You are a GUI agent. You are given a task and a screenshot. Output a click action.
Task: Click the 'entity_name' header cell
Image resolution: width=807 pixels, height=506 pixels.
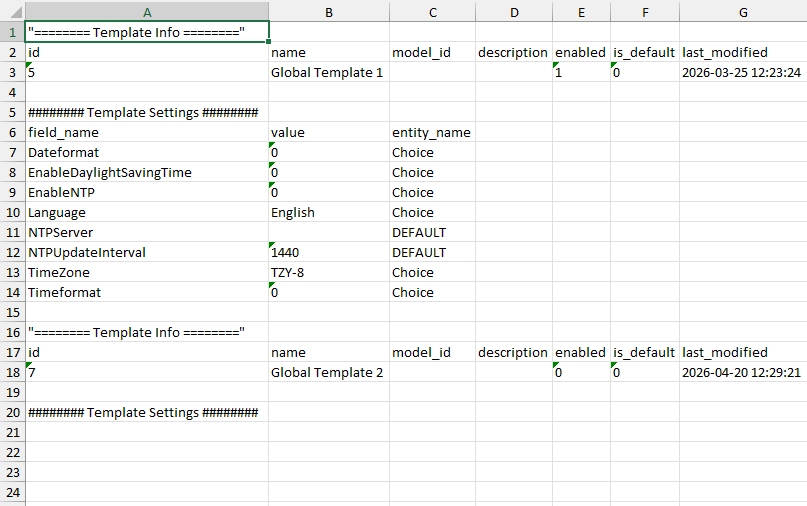coord(432,132)
